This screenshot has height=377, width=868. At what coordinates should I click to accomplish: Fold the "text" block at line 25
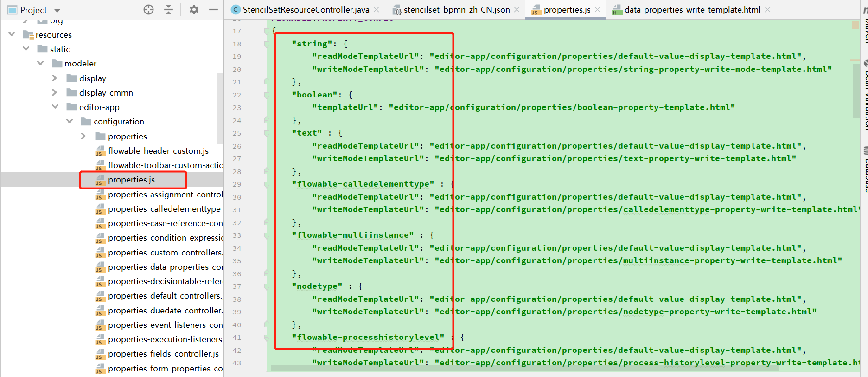click(267, 133)
